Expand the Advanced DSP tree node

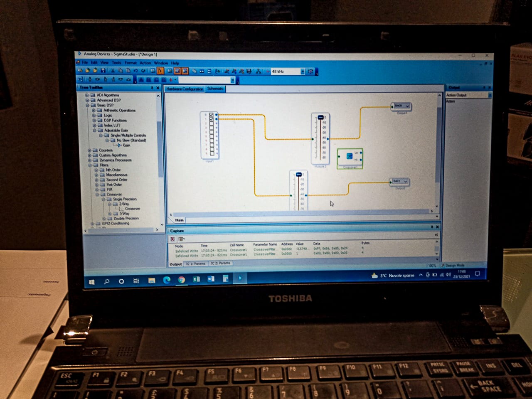click(87, 100)
